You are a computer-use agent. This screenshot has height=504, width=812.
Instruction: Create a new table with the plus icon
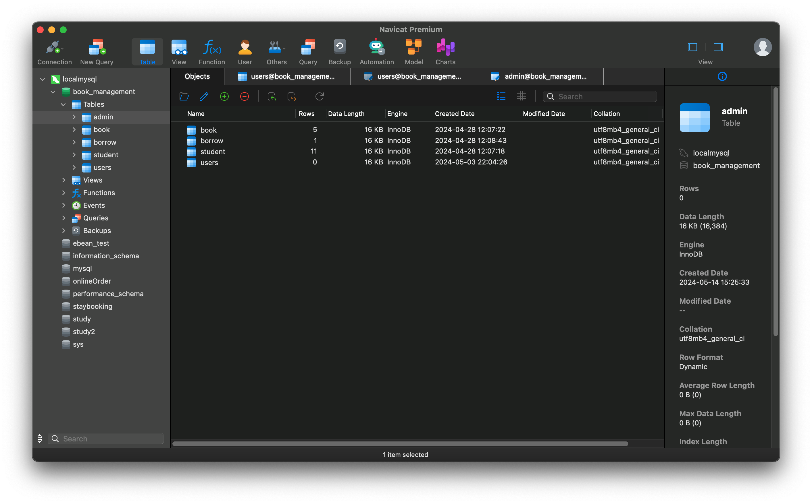(224, 96)
